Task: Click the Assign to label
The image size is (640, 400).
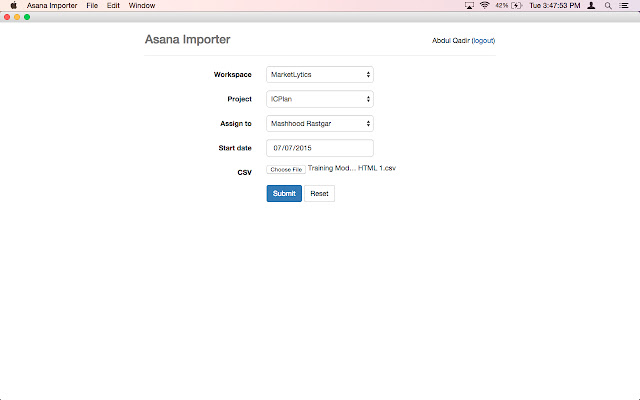Action: (x=236, y=124)
